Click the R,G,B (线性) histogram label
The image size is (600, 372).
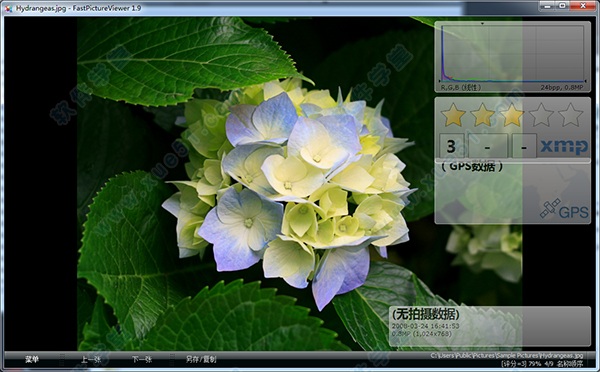pos(461,88)
